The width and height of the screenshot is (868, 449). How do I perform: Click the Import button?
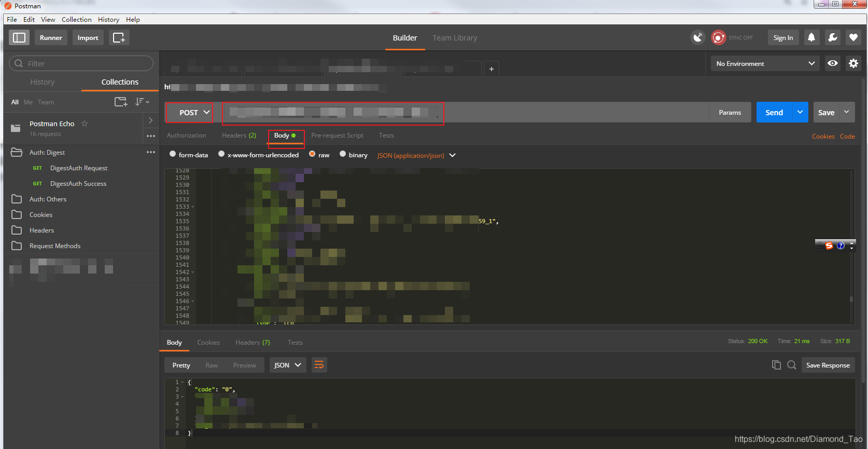pos(88,37)
